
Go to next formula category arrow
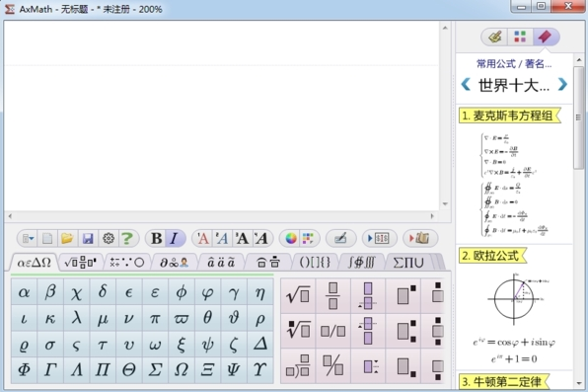point(562,84)
